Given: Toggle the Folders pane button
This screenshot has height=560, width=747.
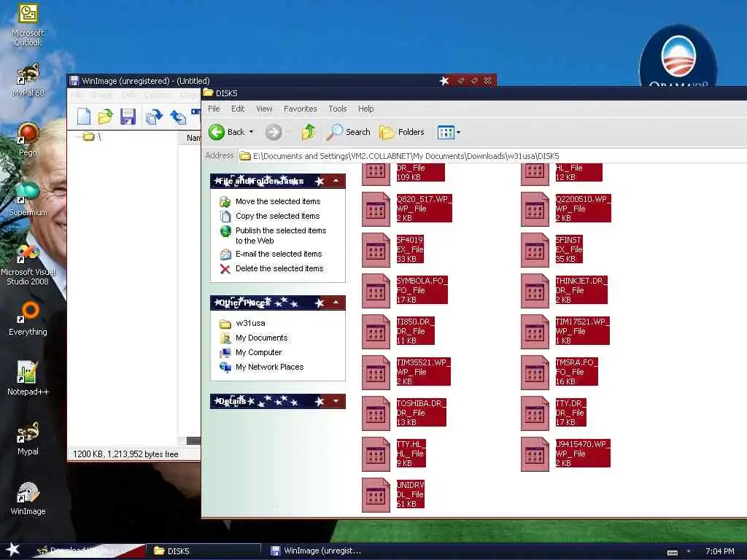Looking at the screenshot, I should (x=402, y=132).
